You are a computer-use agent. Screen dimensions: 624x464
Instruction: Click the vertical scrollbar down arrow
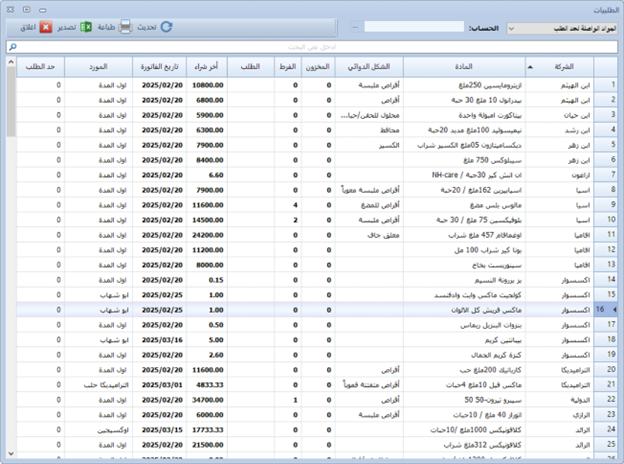11,454
